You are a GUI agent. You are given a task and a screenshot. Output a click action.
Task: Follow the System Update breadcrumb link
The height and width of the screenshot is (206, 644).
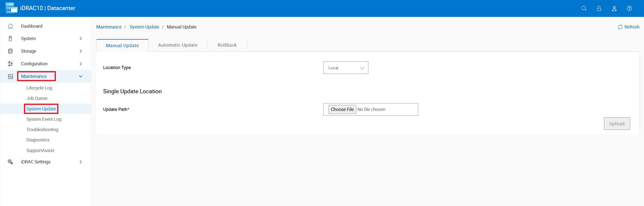[x=144, y=27]
